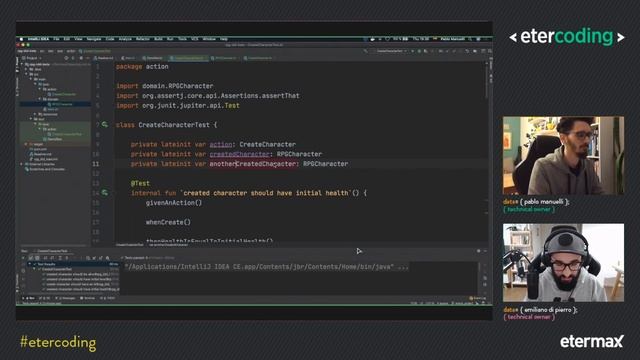
Task: Click the run gutter icon beside the test function
Action: 105,193
